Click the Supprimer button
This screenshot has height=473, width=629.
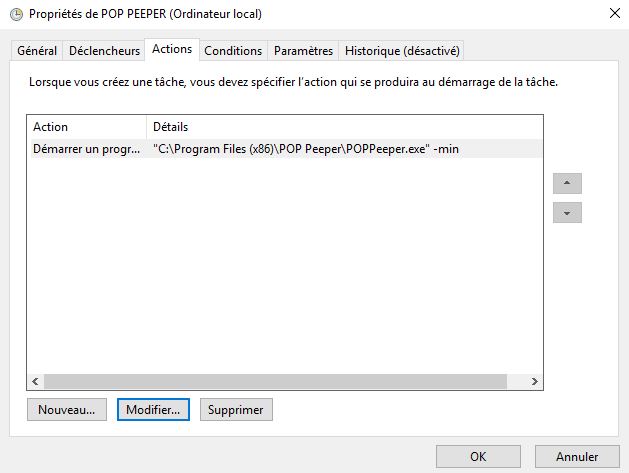pyautogui.click(x=236, y=410)
